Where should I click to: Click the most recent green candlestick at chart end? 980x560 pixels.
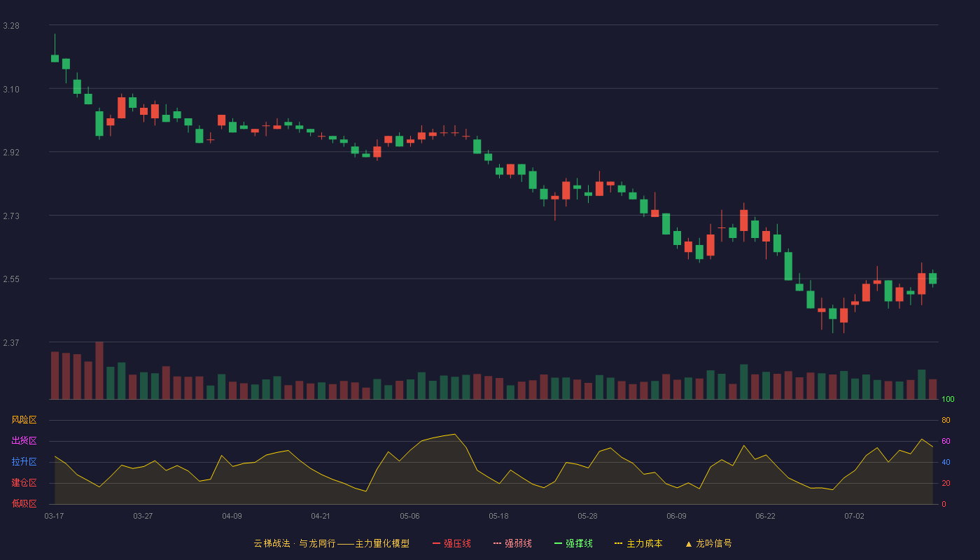(932, 278)
